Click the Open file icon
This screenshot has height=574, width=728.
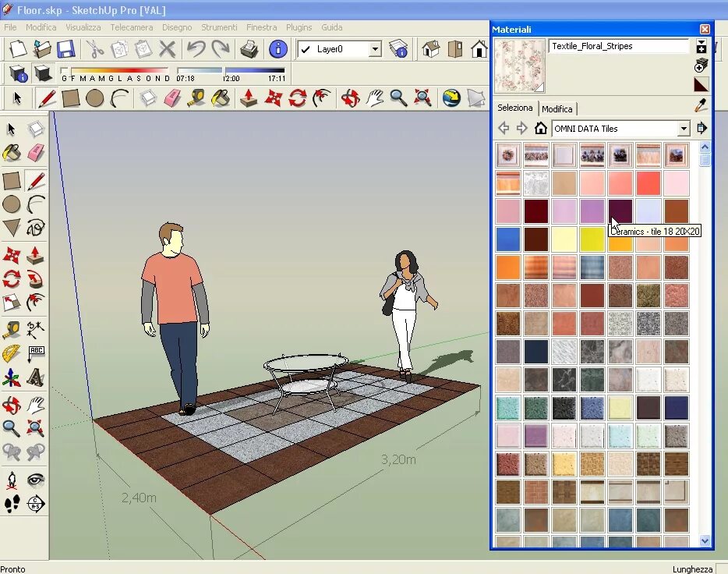(x=41, y=49)
